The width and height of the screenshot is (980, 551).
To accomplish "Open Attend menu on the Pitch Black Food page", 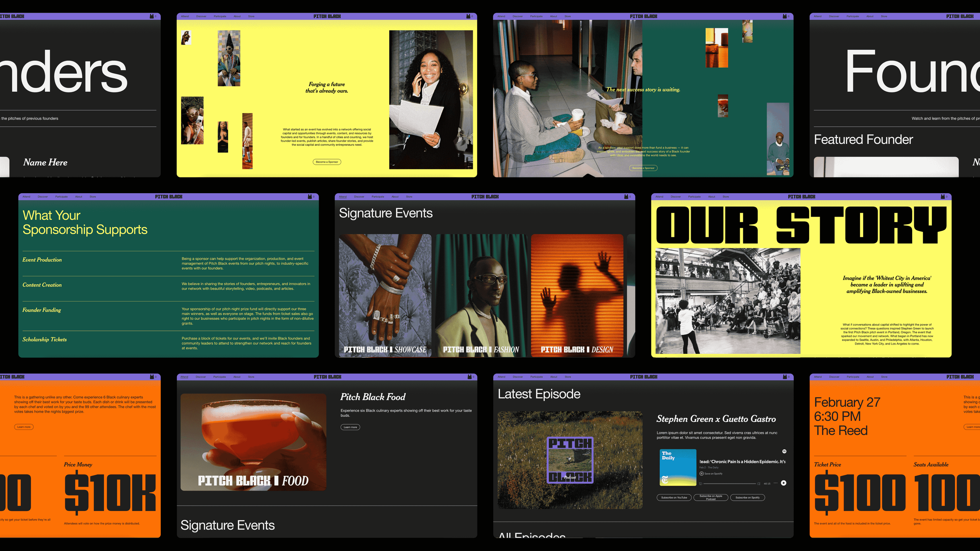I will [x=184, y=377].
